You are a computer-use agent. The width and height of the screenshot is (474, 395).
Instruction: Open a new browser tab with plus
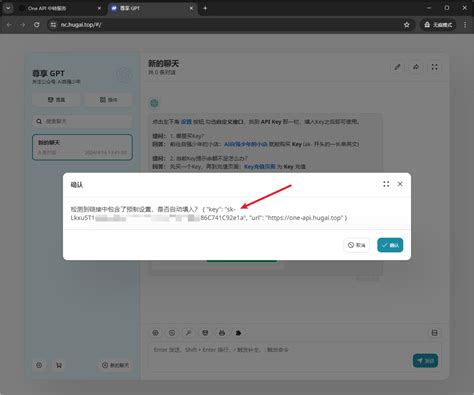[205, 8]
